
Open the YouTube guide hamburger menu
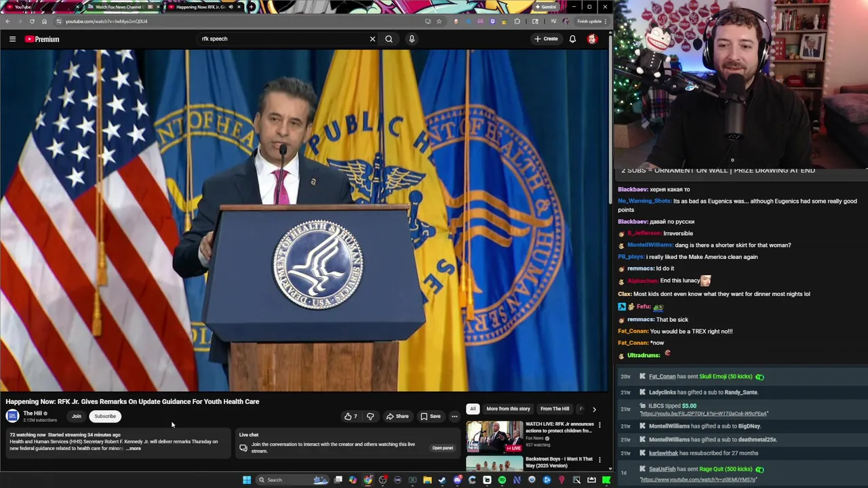[12, 39]
